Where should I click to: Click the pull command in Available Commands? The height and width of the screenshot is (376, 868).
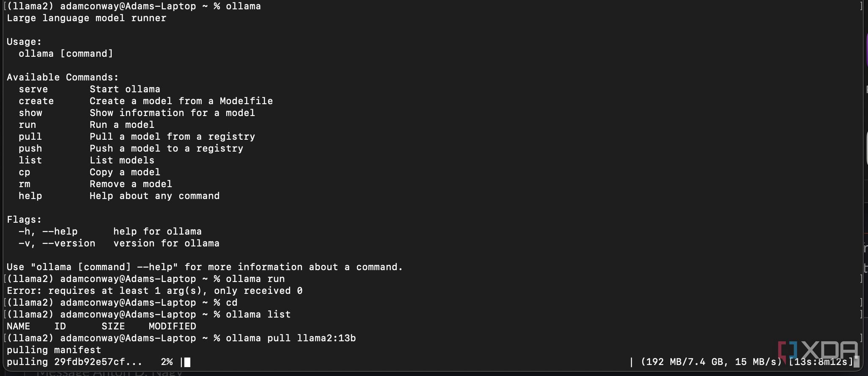point(30,137)
